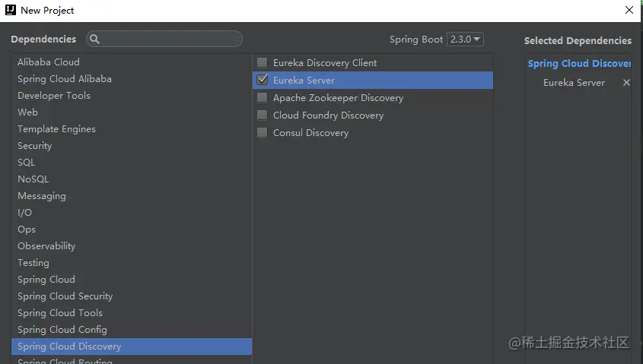Screen dimensions: 643x364
Task: Enable Apache Zookeeper Discovery
Action: [262, 97]
